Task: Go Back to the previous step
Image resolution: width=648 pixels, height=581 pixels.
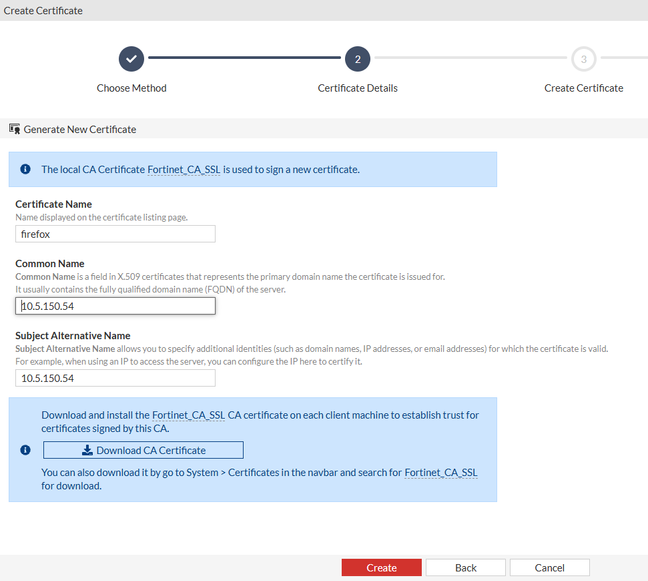Action: click(466, 568)
